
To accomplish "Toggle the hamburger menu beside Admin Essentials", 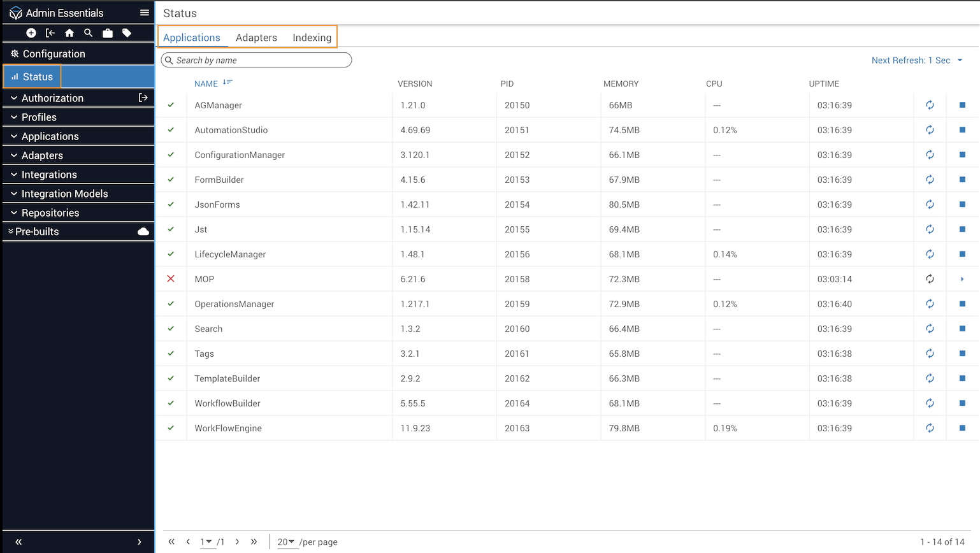I will [x=145, y=13].
